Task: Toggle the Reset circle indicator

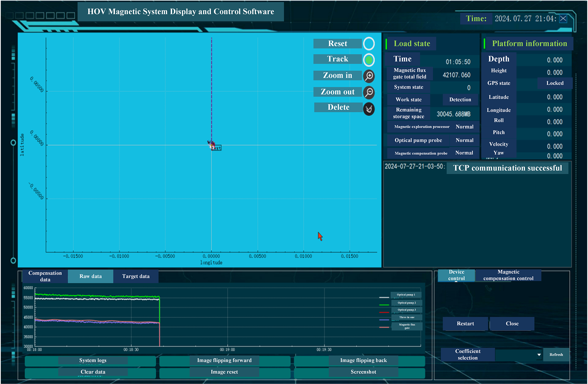Action: point(369,44)
